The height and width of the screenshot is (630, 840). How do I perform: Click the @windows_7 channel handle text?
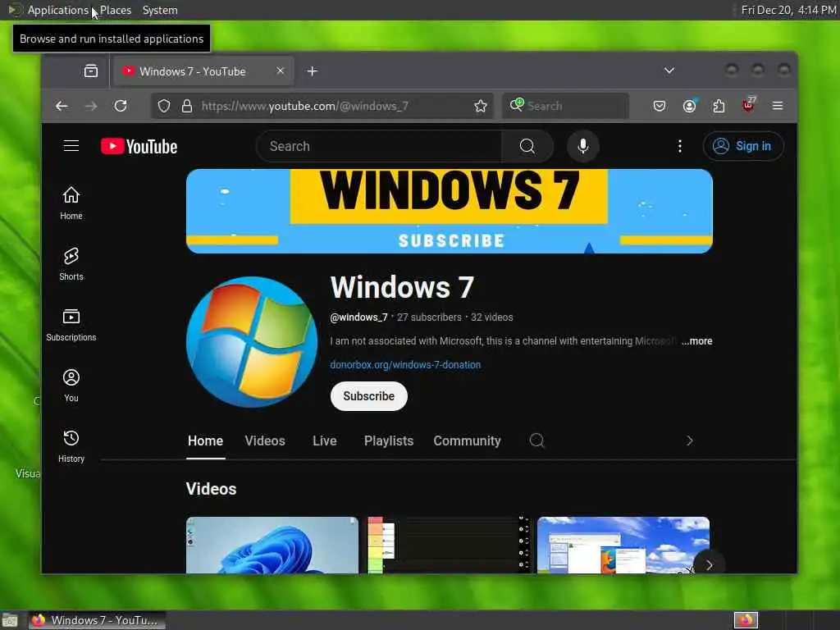358,317
